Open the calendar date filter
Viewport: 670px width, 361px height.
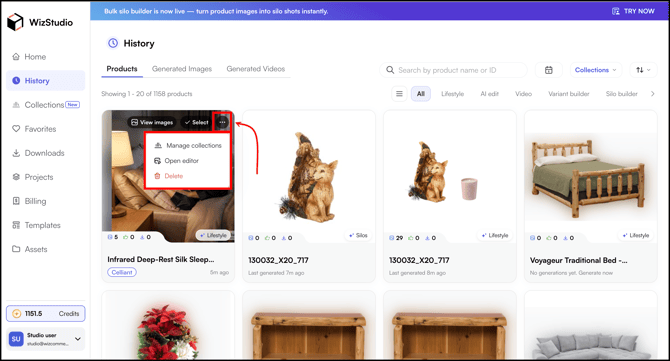tap(549, 70)
